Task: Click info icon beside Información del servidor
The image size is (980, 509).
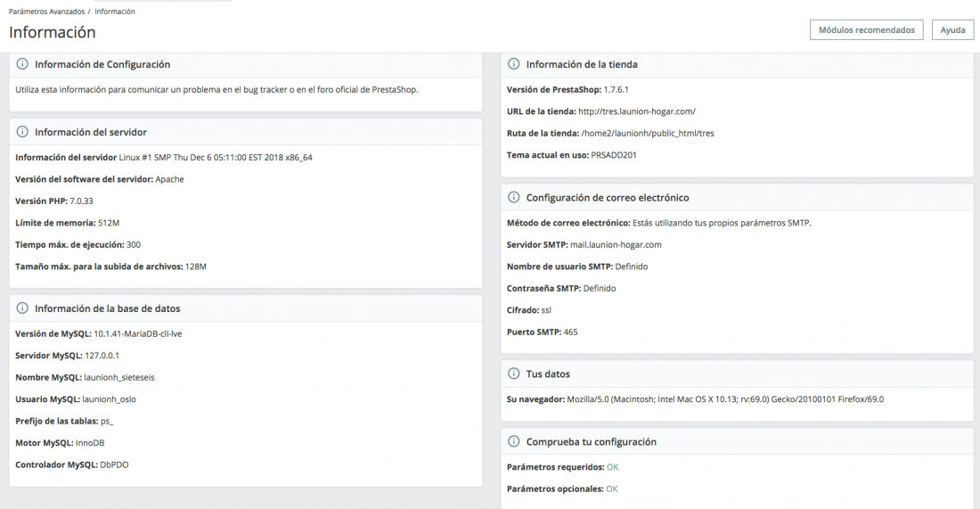Action: pyautogui.click(x=22, y=132)
